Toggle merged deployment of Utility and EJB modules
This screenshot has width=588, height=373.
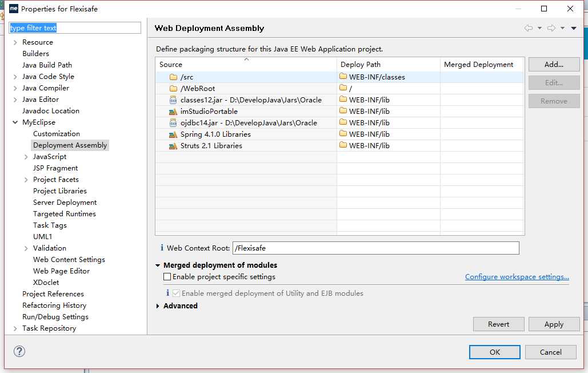click(177, 293)
